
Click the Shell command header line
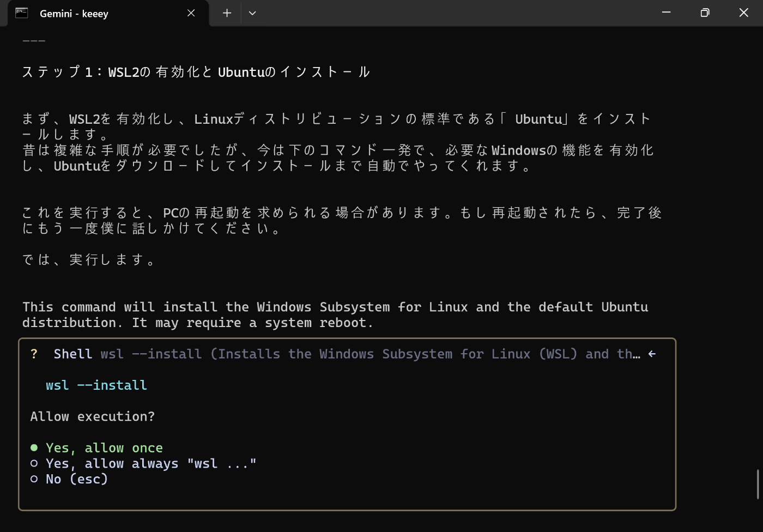tap(343, 354)
